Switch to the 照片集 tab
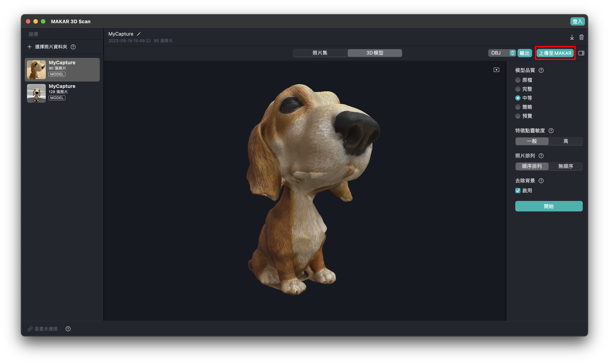 click(320, 53)
